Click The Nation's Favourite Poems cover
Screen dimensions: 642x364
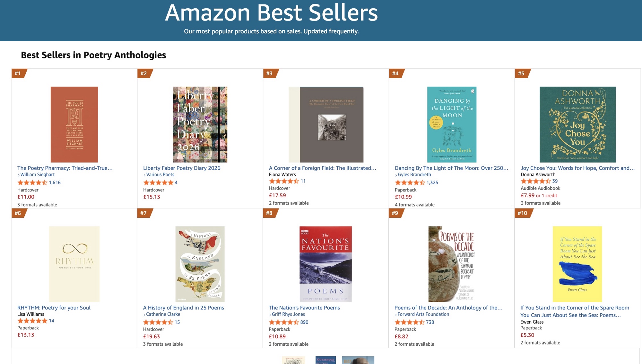[x=325, y=264]
